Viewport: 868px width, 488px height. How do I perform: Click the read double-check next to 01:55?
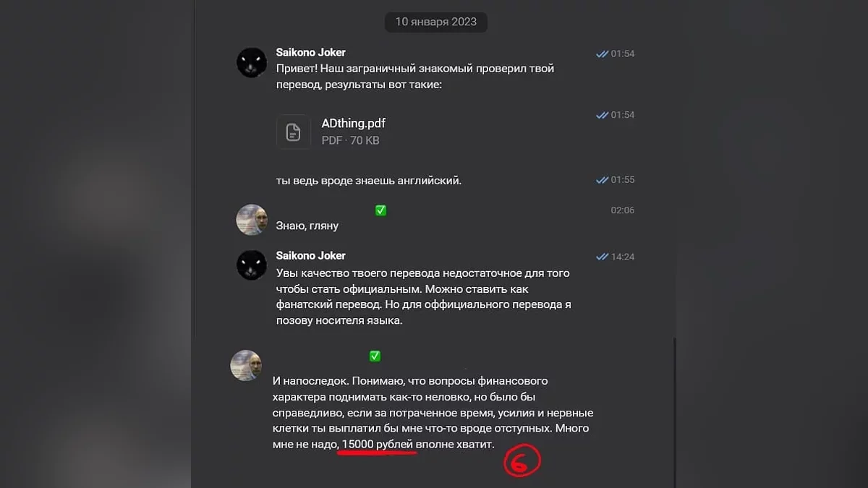[602, 180]
